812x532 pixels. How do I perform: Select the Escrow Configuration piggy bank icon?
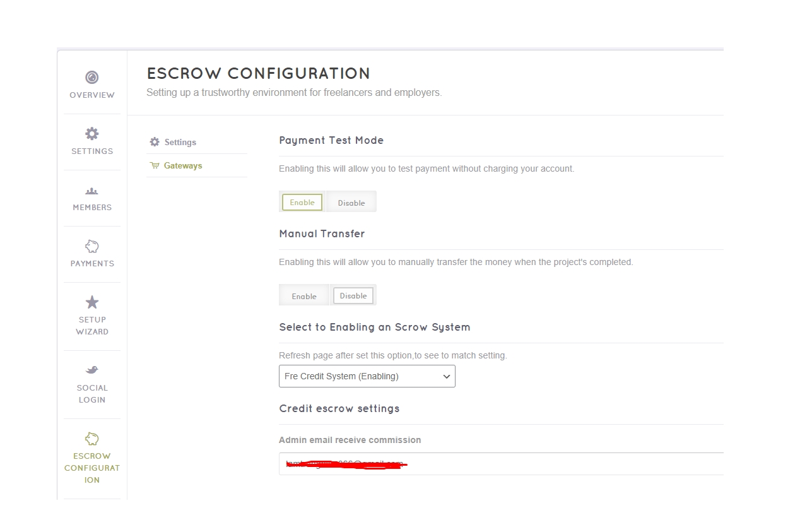[92, 439]
